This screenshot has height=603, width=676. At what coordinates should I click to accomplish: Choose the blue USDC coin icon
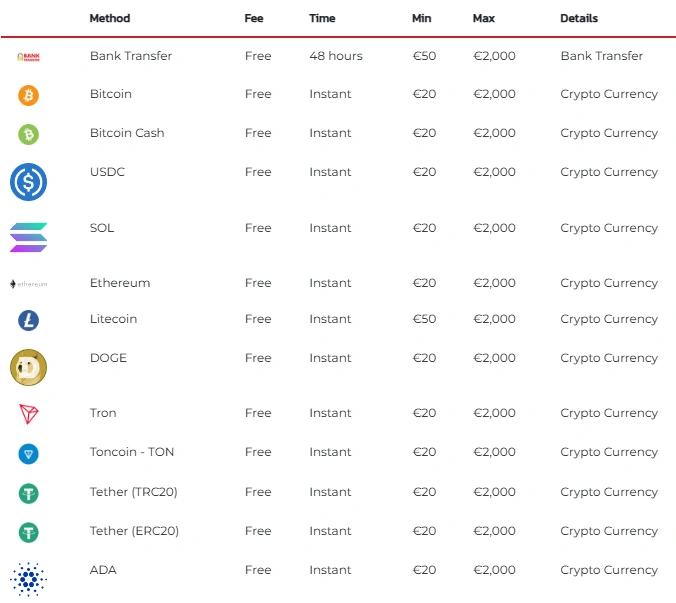(28, 181)
